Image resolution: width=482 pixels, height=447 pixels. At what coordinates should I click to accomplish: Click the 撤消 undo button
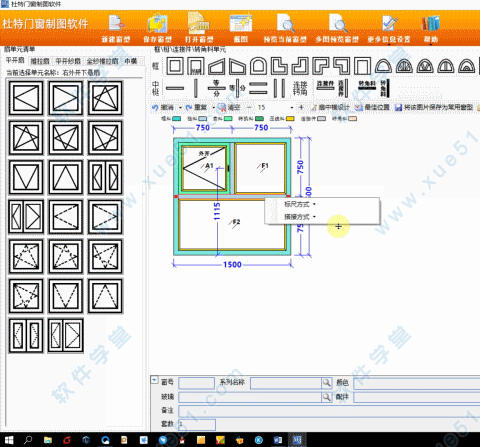163,107
